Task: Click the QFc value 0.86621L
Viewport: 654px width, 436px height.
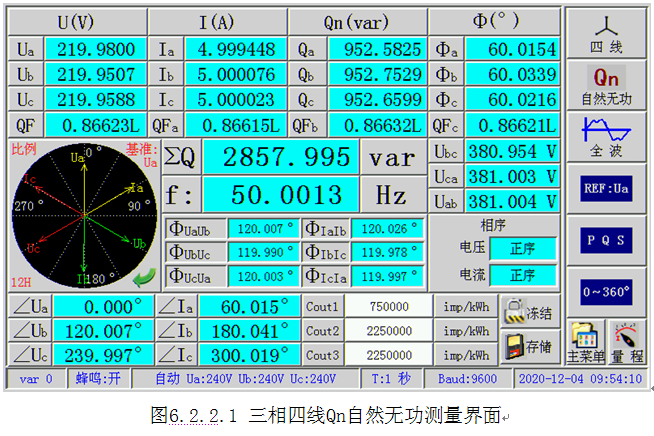Action: pyautogui.click(x=512, y=125)
